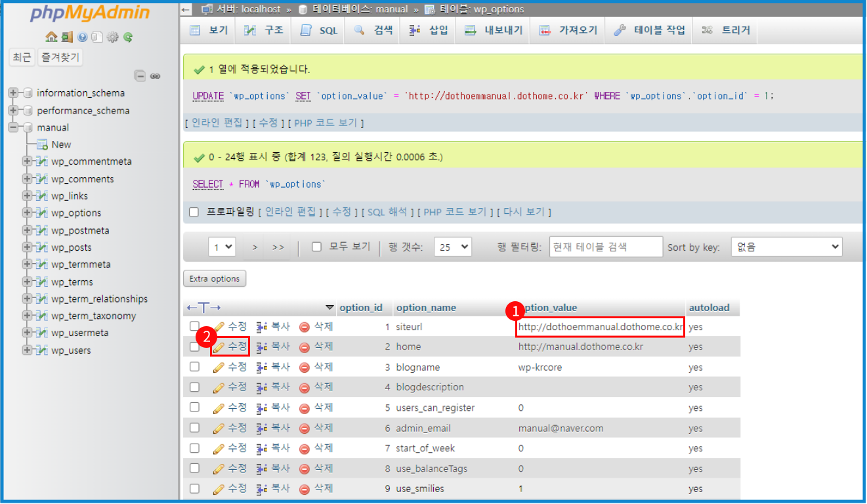This screenshot has height=504, width=867.
Task: Switch to the 구조 tab
Action: [263, 30]
